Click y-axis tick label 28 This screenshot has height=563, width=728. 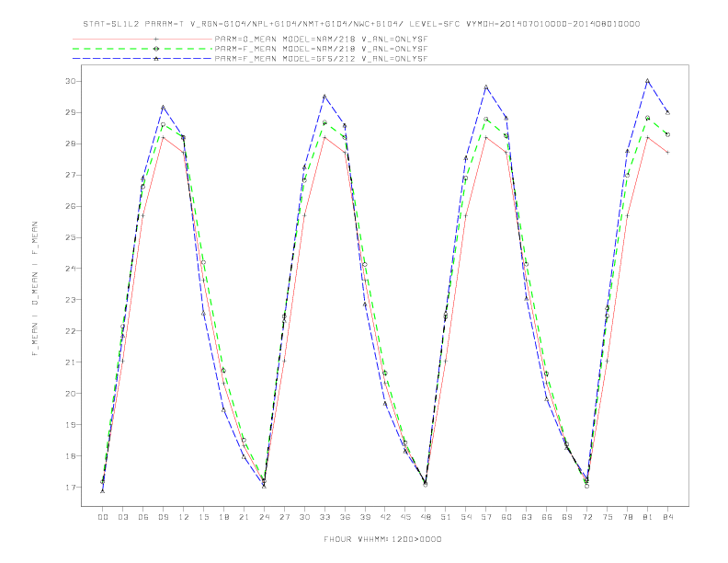(x=71, y=144)
